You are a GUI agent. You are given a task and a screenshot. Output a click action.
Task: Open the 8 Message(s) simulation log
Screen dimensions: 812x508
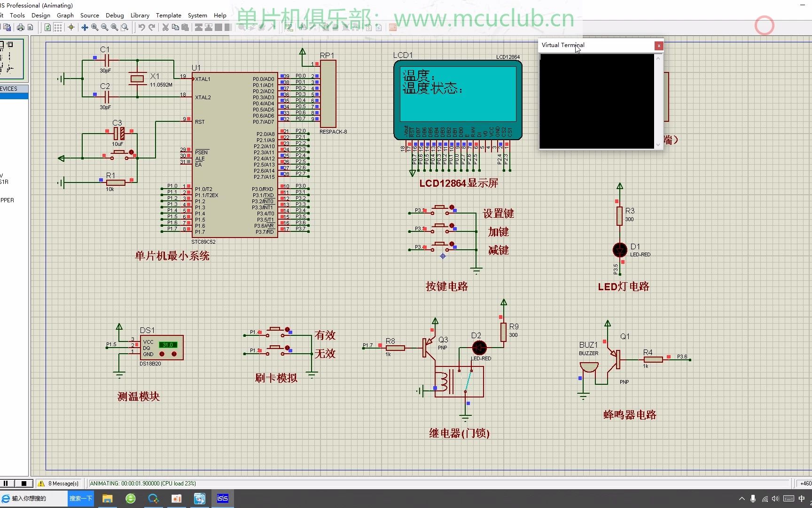59,483
